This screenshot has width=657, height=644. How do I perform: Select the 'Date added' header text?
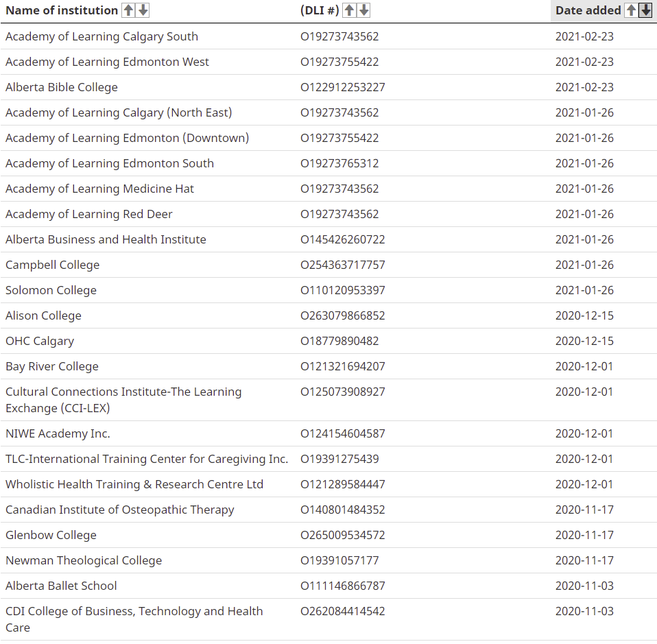coord(588,10)
